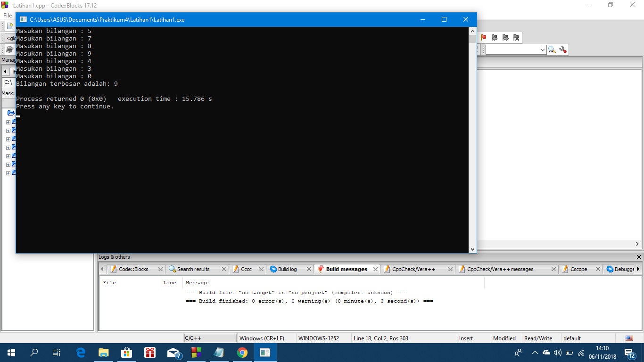Open Task View on the taskbar
Image resolution: width=644 pixels, height=362 pixels.
pyautogui.click(x=57, y=353)
